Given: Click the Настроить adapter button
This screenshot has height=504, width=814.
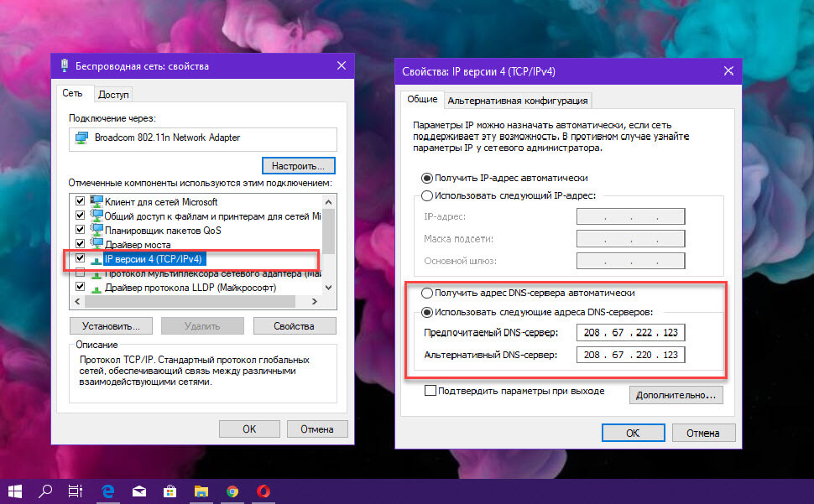Looking at the screenshot, I should point(299,166).
